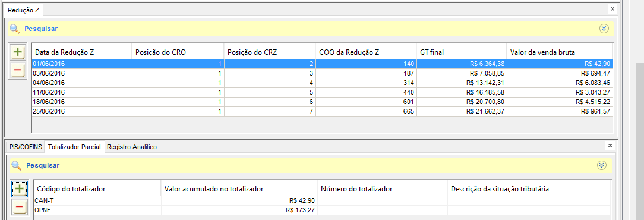Image resolution: width=644 pixels, height=220 pixels.
Task: Sort by Data da Redução Z column
Action: pyautogui.click(x=82, y=52)
